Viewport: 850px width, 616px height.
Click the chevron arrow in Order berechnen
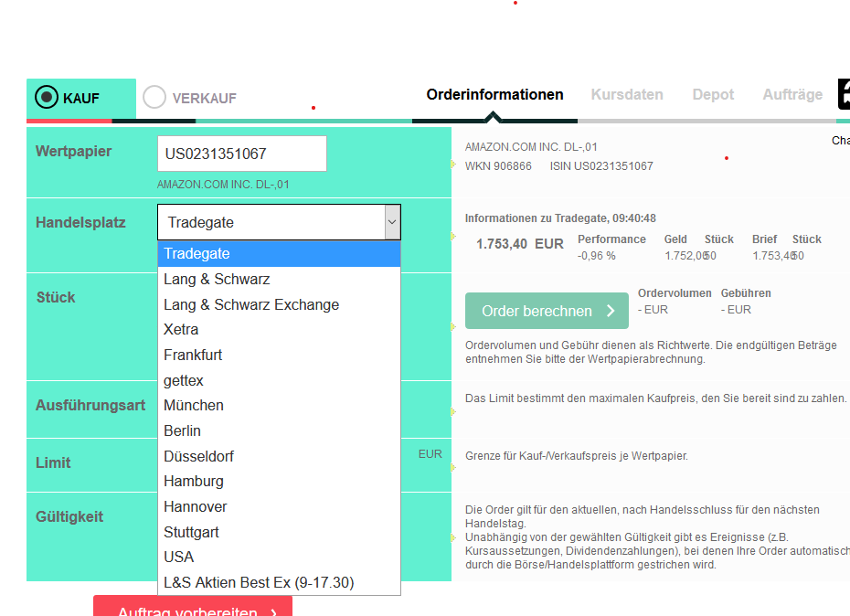tap(611, 311)
